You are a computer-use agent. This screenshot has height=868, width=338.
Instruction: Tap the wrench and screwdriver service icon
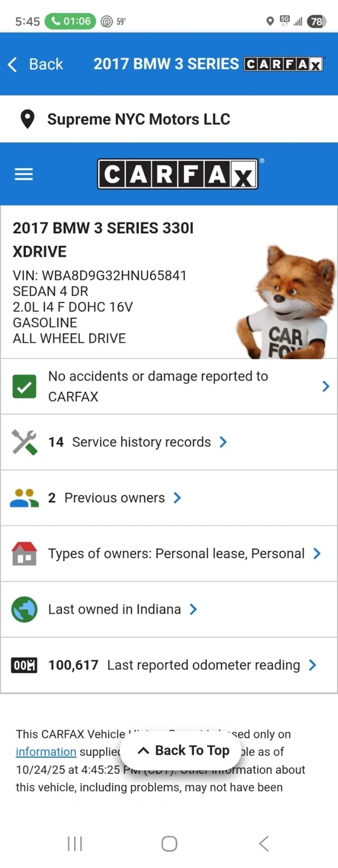coord(24,442)
